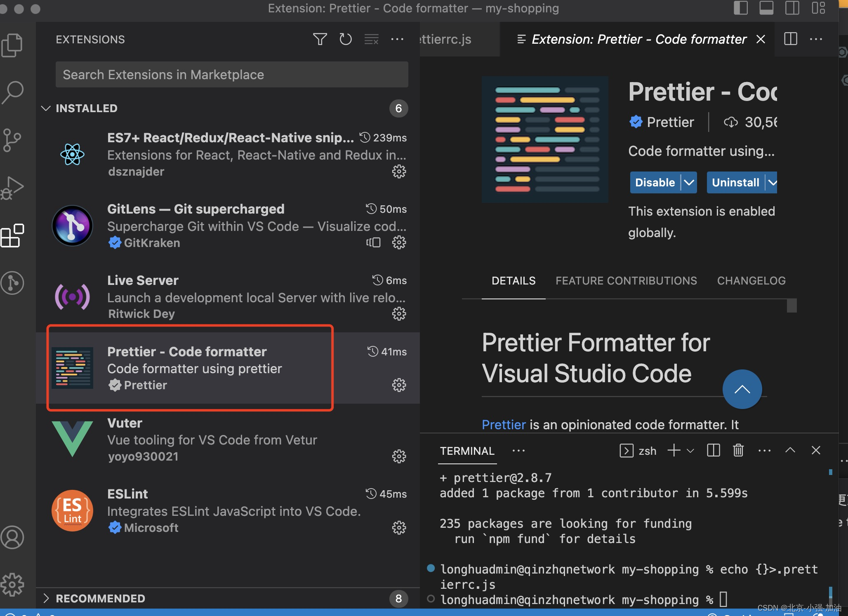
Task: Open manage gear for ESLint extension
Action: pyautogui.click(x=398, y=527)
